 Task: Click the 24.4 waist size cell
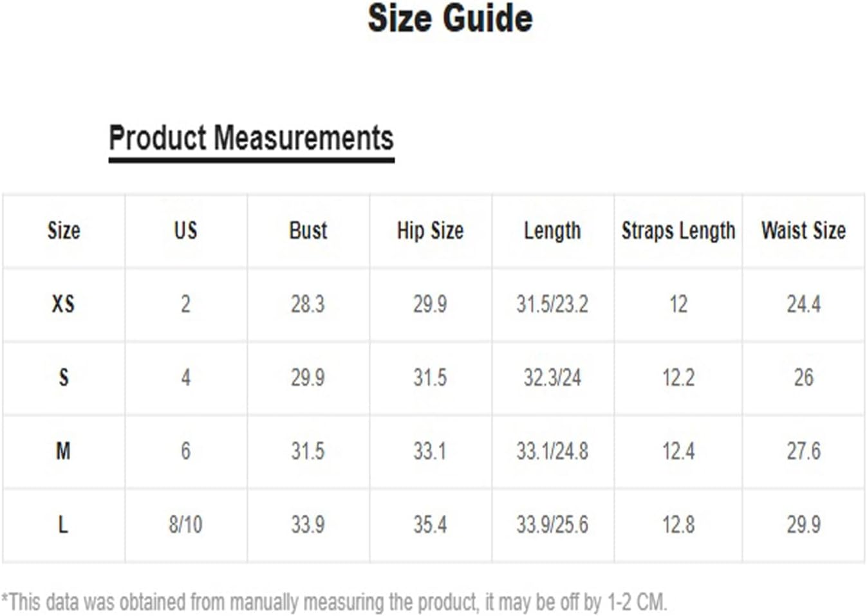[x=803, y=304]
